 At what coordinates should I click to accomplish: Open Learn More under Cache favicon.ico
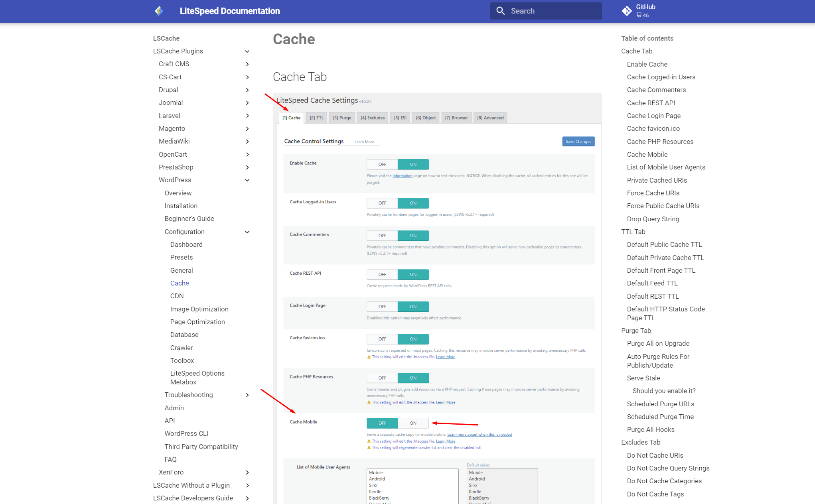(445, 357)
